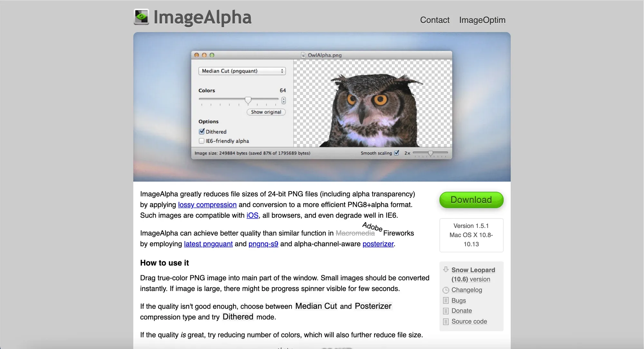The image size is (644, 349).
Task: Click the green Download button
Action: point(471,200)
